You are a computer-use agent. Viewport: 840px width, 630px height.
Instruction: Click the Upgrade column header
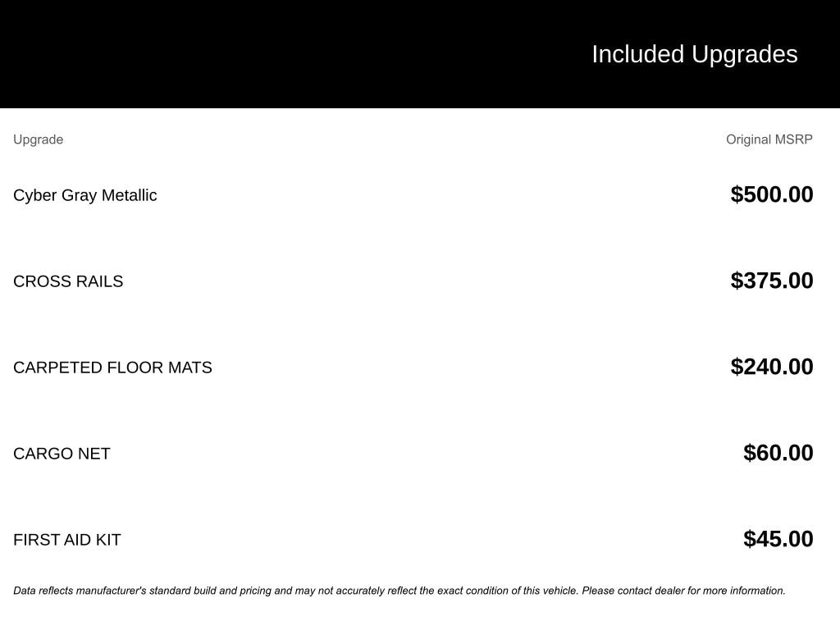pyautogui.click(x=38, y=139)
